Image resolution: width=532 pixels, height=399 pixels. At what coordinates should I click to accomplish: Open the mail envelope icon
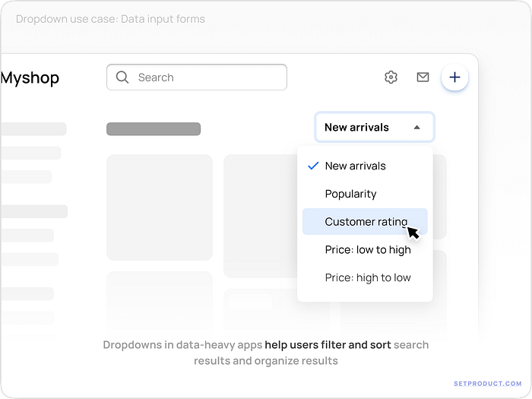[423, 78]
